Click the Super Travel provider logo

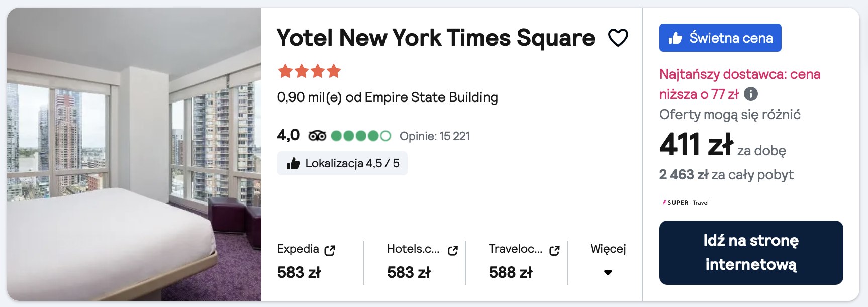coord(686,203)
